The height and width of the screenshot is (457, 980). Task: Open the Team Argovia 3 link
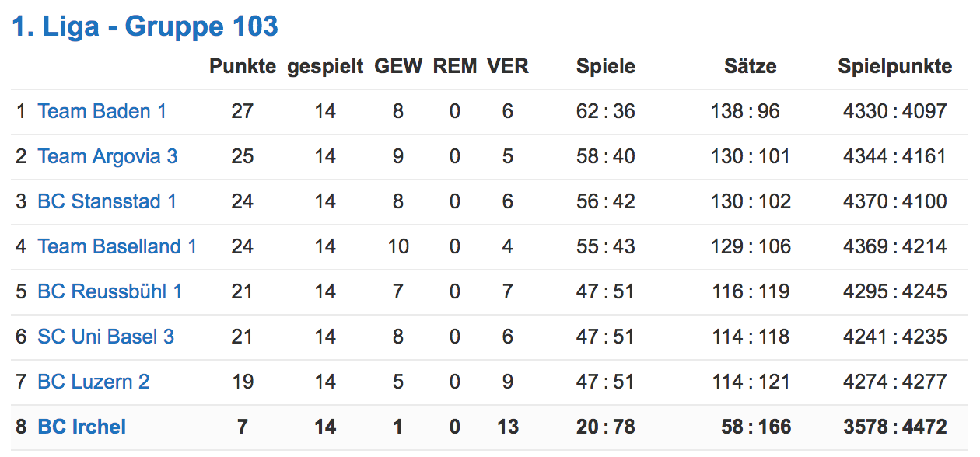(x=107, y=156)
